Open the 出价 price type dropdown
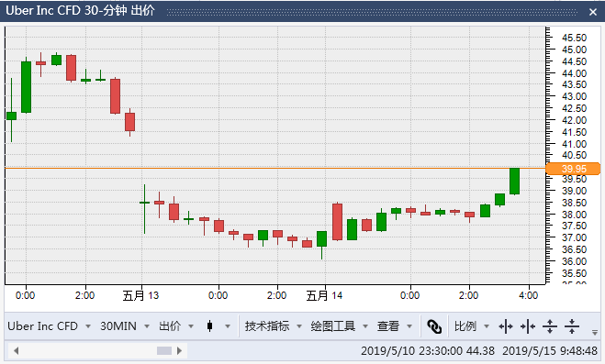605x364 pixels. pos(176,326)
